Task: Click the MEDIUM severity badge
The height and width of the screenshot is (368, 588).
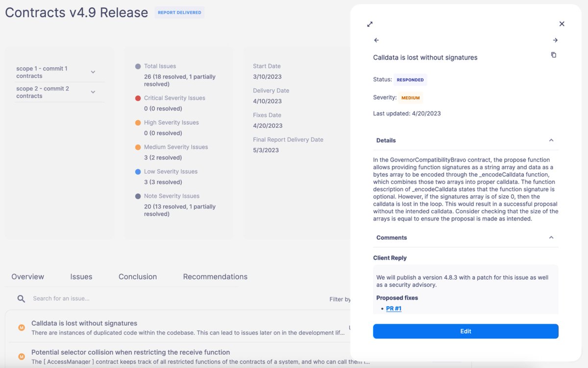Action: (411, 98)
